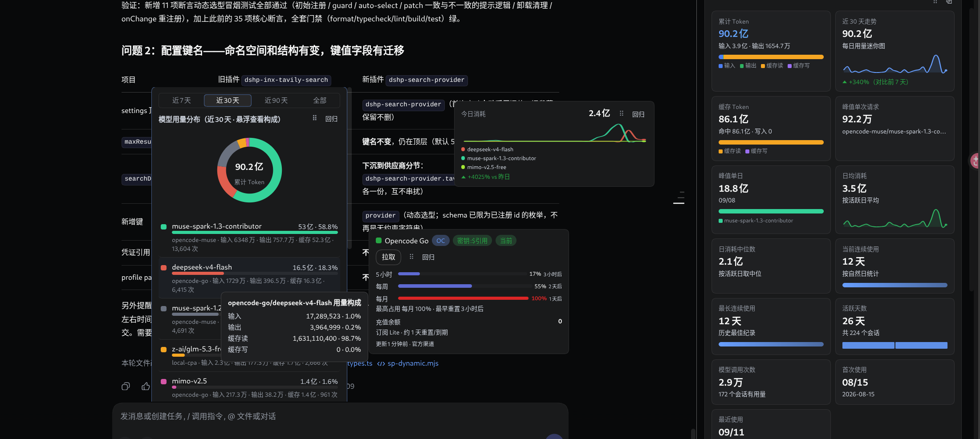This screenshot has height=439, width=980.
Task: Click the provider code chip
Action: 380,216
